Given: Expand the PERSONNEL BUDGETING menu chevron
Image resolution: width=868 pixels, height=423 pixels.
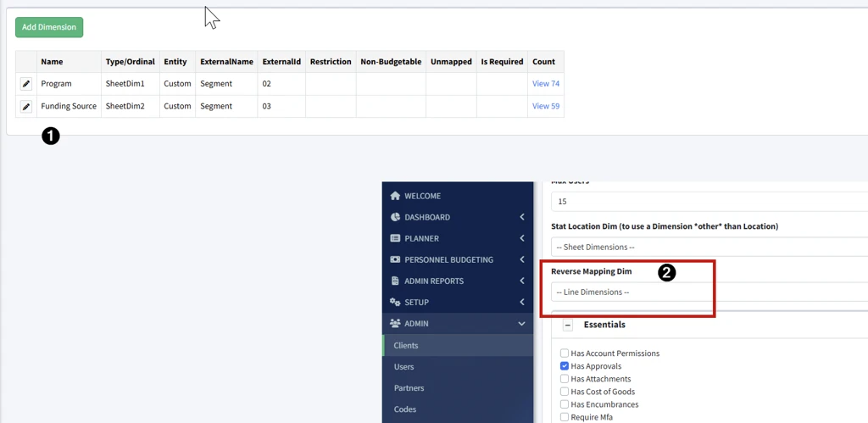Looking at the screenshot, I should (522, 259).
